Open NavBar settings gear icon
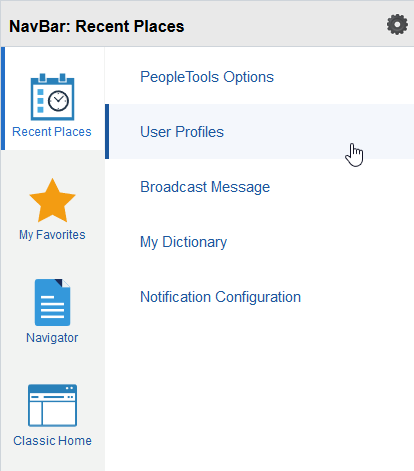The width and height of the screenshot is (414, 471). click(397, 24)
